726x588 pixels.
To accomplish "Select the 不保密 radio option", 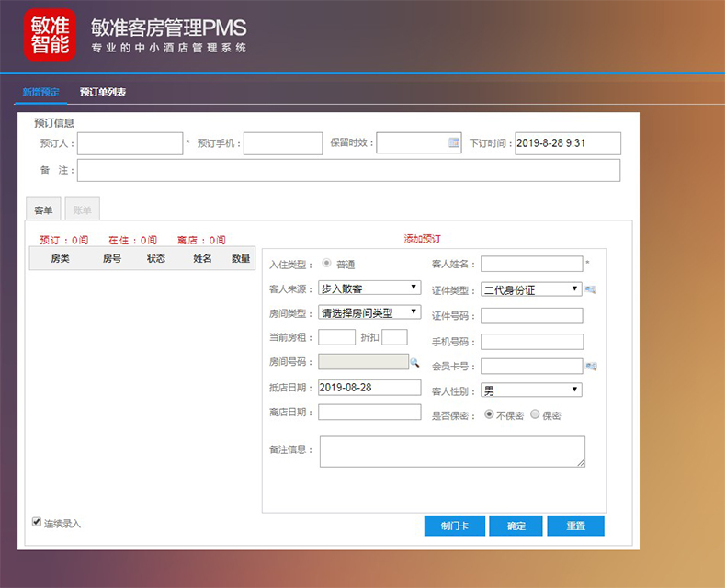I will pyautogui.click(x=488, y=414).
